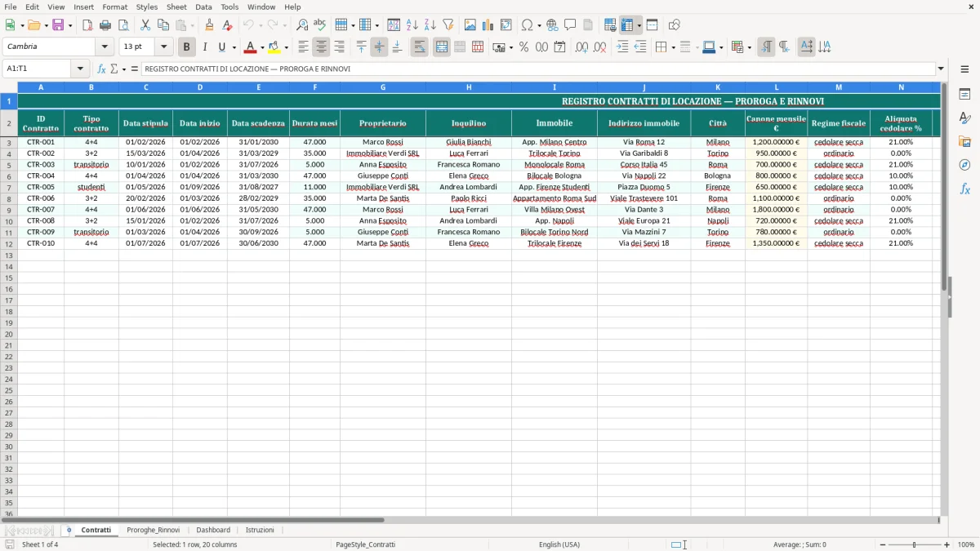Toggle Wrap Text button
The width and height of the screenshot is (980, 551).
[420, 47]
